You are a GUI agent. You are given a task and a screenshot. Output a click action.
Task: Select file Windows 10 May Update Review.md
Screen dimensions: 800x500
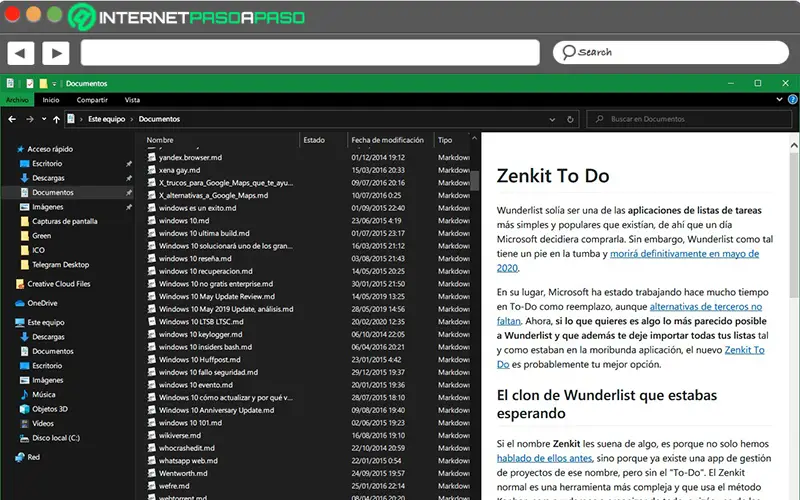217,296
